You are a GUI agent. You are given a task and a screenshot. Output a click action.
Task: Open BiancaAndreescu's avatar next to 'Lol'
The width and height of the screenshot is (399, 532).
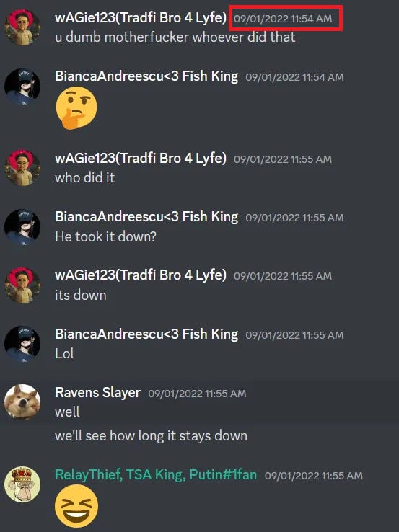tap(22, 344)
